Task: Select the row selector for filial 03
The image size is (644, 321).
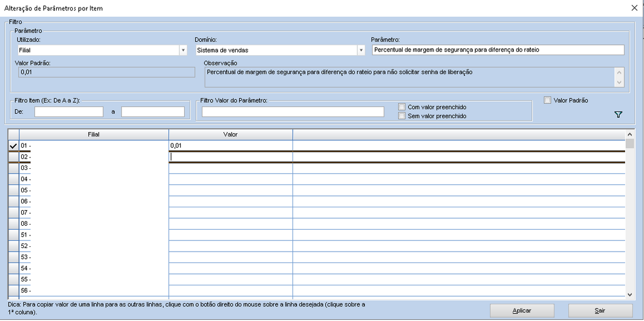Action: click(x=14, y=168)
